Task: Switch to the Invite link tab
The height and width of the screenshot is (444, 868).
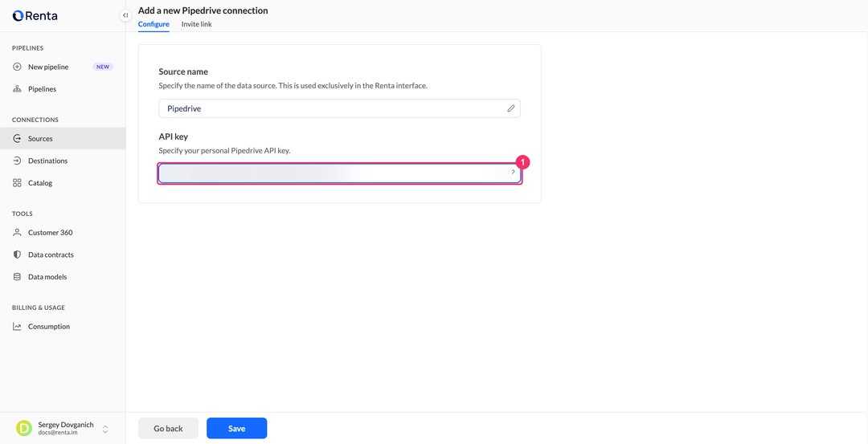Action: pyautogui.click(x=197, y=24)
